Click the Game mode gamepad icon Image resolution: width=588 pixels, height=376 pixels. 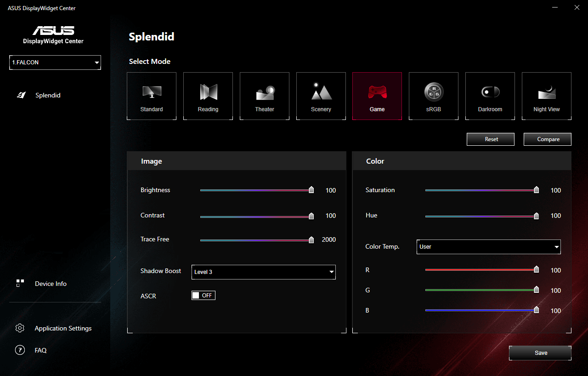click(x=377, y=96)
